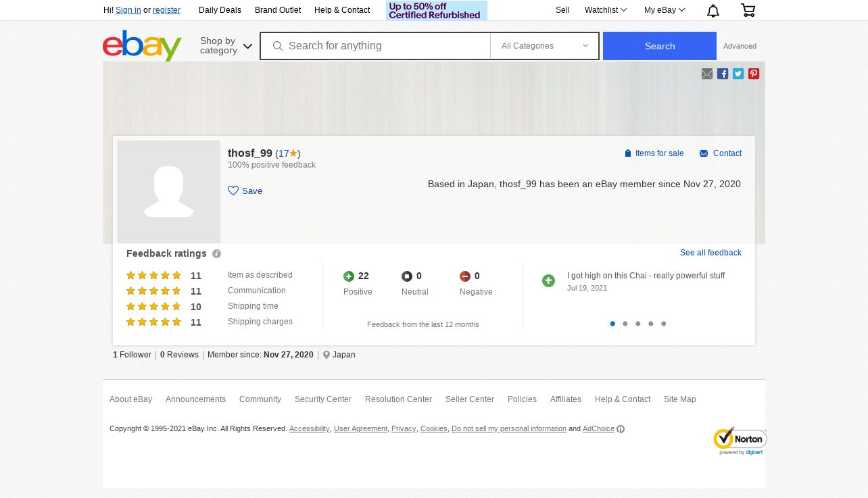Open Advanced search link
The height and width of the screenshot is (498, 868).
740,46
